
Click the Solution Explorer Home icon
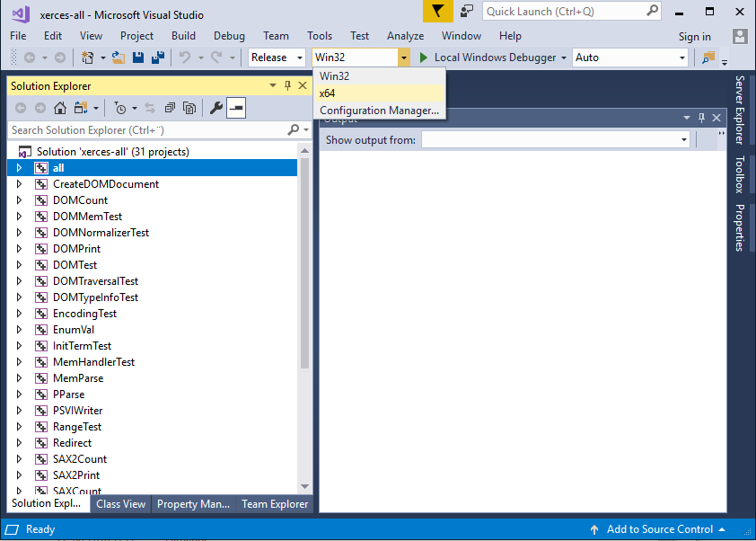[59, 108]
